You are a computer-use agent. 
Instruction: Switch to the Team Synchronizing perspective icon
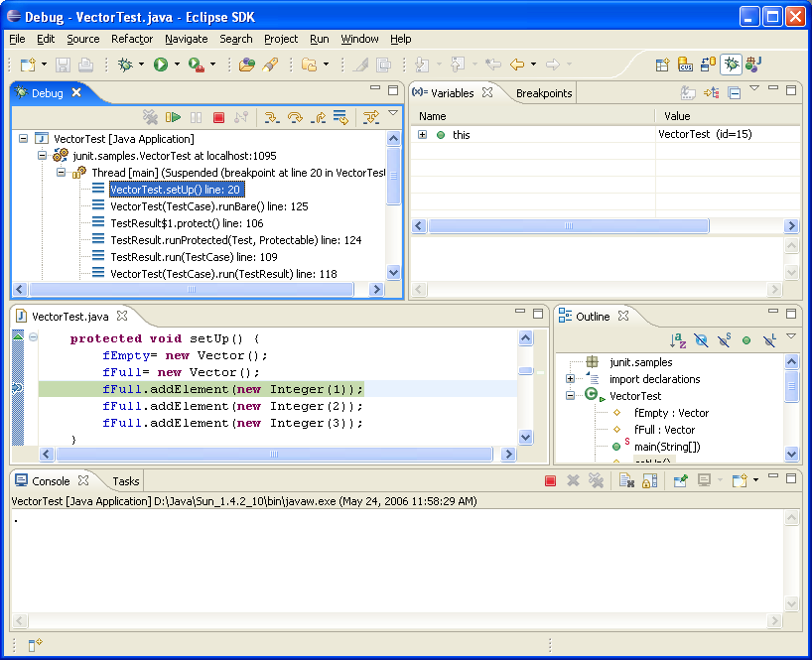(708, 65)
